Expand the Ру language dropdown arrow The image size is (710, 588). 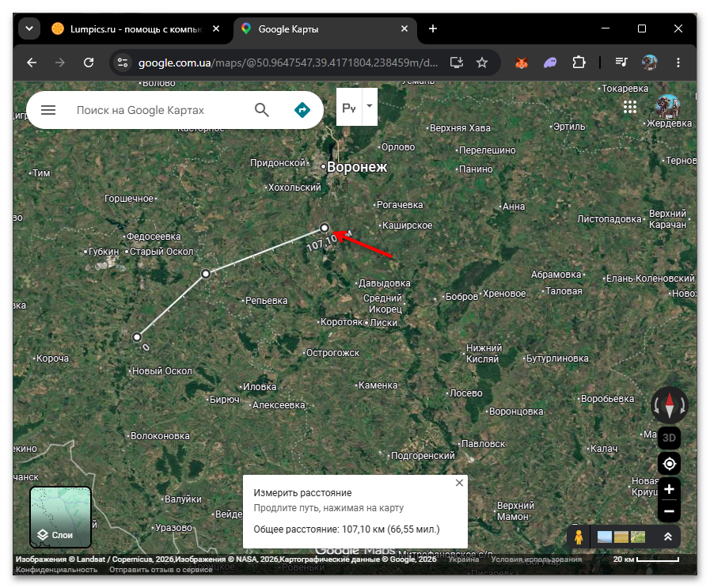(x=370, y=106)
